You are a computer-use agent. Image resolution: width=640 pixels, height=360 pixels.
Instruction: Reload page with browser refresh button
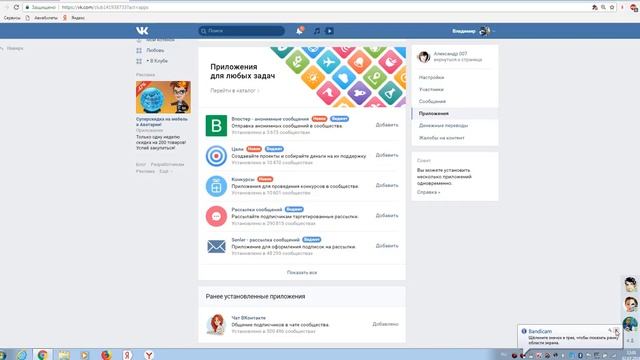[16, 7]
